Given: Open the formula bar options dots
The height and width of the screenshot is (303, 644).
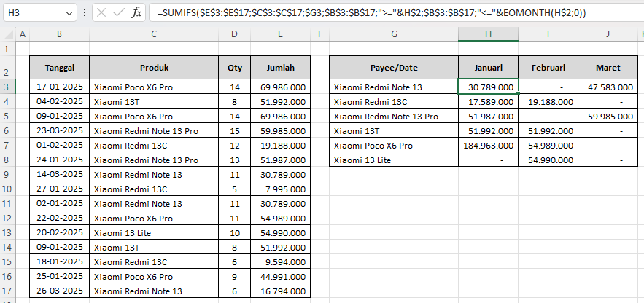Looking at the screenshot, I should [85, 12].
